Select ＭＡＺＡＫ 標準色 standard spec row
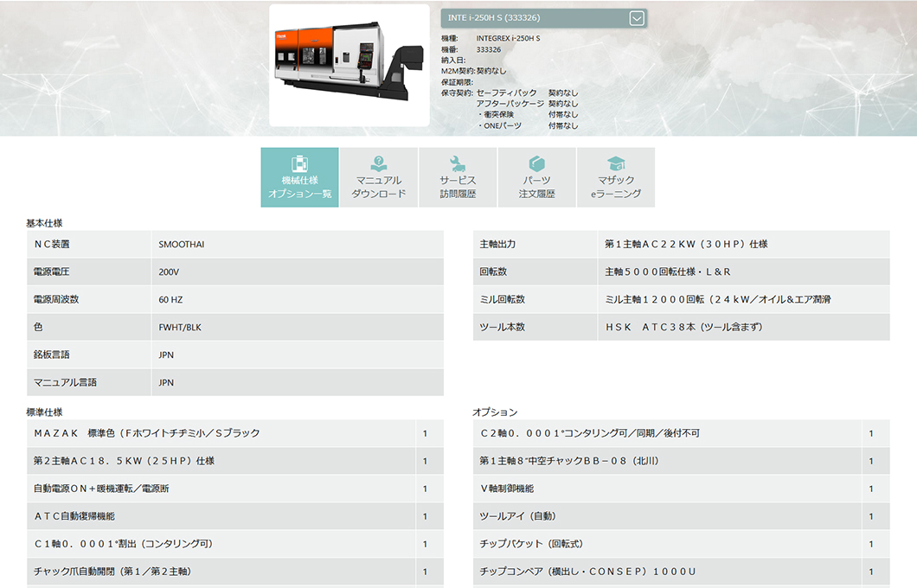This screenshot has height=588, width=917. [235, 433]
